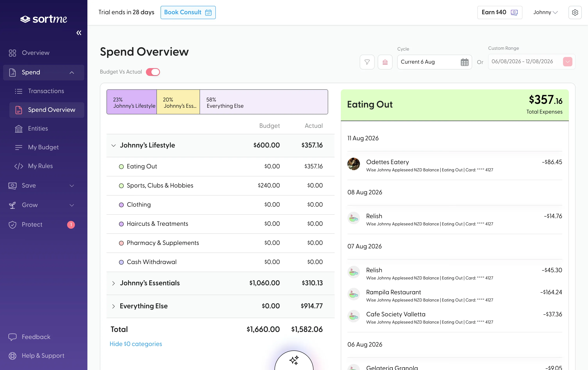Screen dimensions: 588x370
Task: Go to Entities page
Action: (38, 128)
